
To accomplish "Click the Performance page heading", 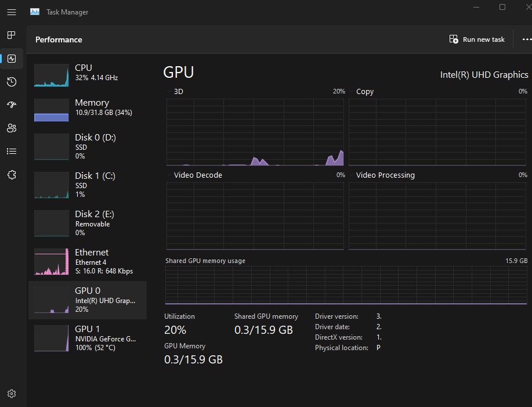I will click(x=59, y=39).
